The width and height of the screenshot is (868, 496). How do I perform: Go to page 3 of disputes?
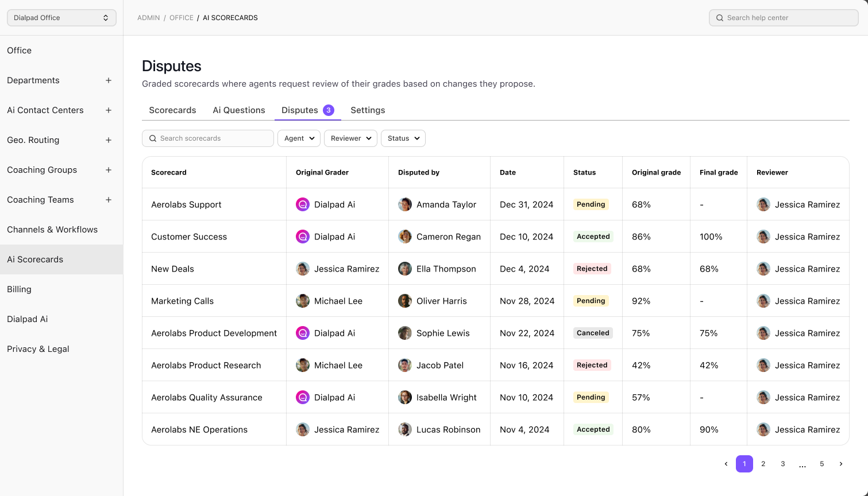coord(783,464)
